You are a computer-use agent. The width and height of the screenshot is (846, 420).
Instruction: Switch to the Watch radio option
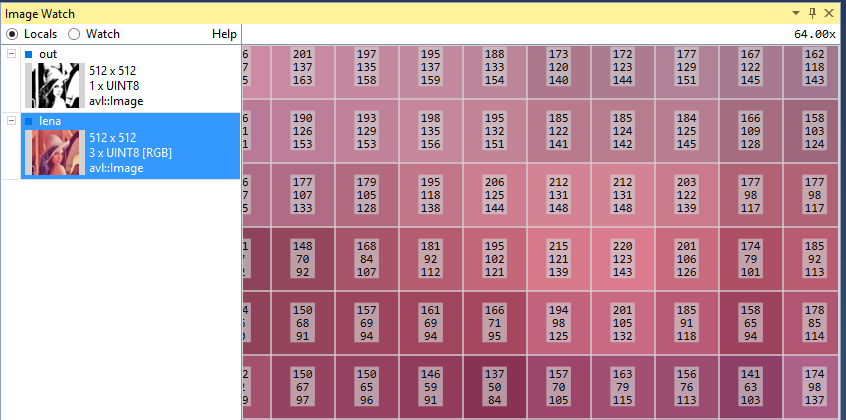click(x=74, y=34)
